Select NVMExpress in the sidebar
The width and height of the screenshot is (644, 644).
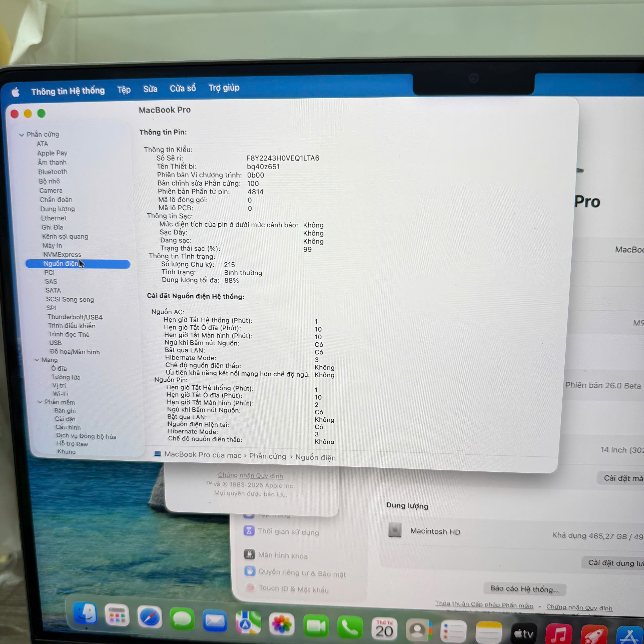tap(62, 254)
